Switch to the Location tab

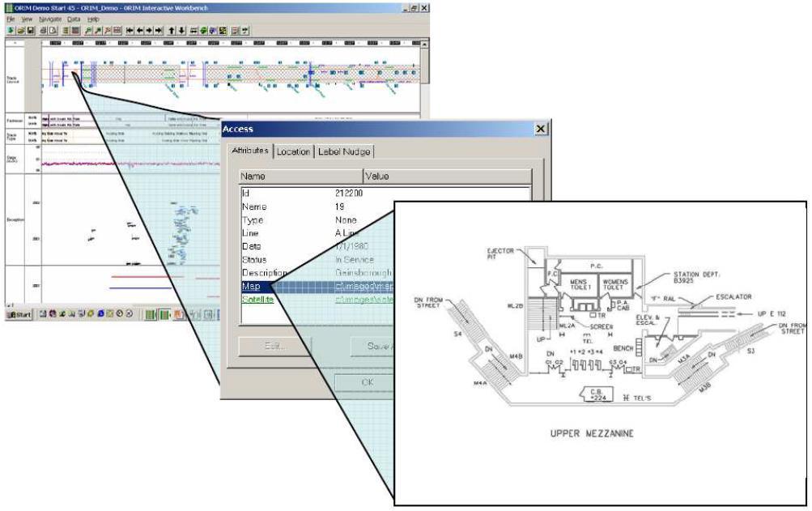pyautogui.click(x=293, y=151)
